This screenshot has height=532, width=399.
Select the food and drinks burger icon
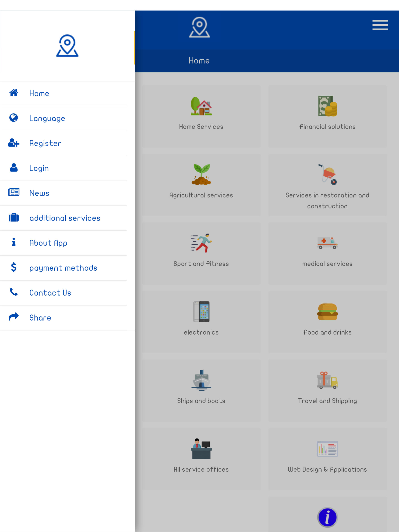pyautogui.click(x=327, y=311)
